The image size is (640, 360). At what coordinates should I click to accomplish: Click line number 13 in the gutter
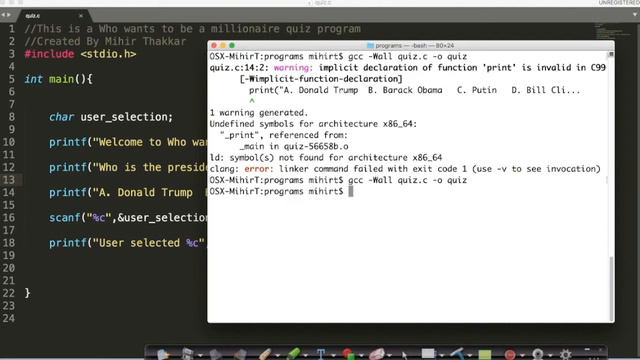(9, 180)
